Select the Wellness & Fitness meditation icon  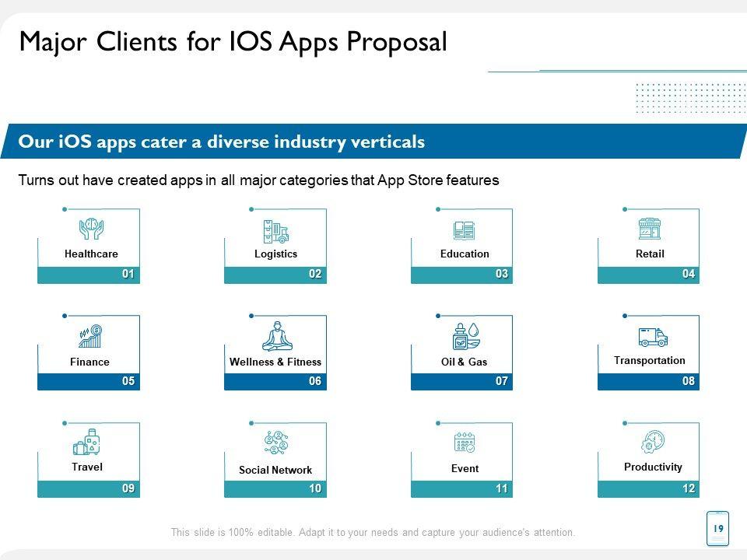point(275,336)
